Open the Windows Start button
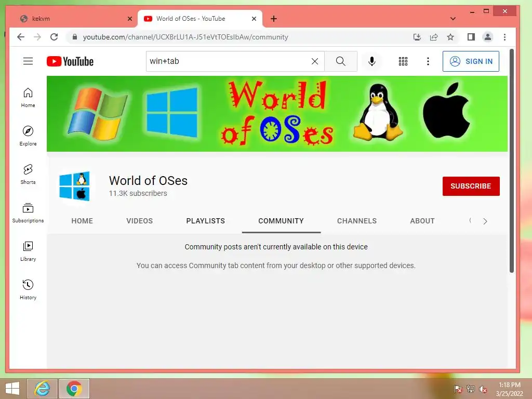 click(x=12, y=389)
